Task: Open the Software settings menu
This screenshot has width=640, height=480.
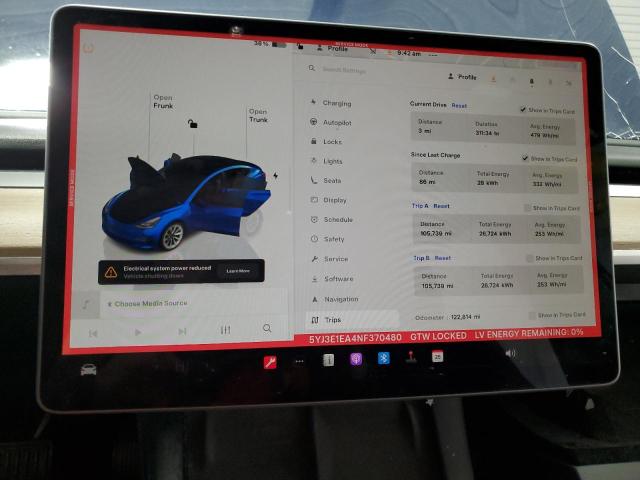Action: [x=333, y=279]
